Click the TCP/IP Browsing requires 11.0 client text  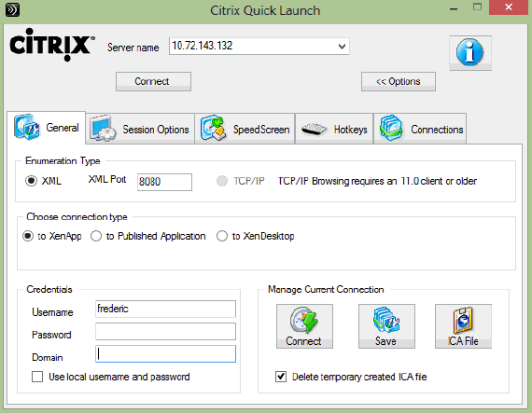(377, 181)
